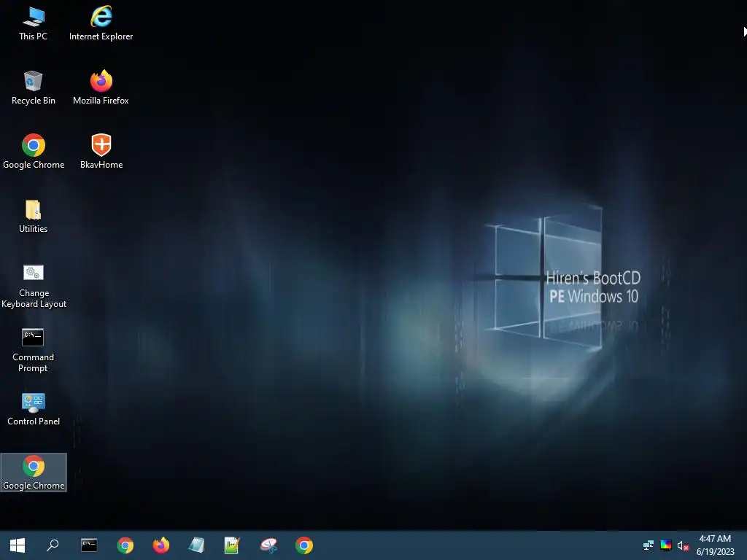Open the scissors snipping tool taskbar icon
This screenshot has height=560, width=747.
(x=268, y=545)
